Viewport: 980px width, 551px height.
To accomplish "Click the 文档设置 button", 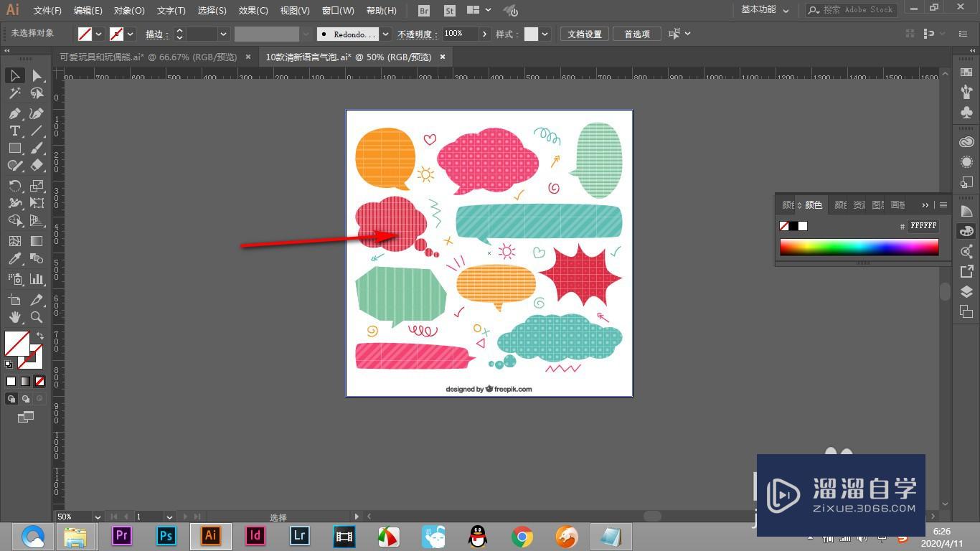I will point(585,34).
